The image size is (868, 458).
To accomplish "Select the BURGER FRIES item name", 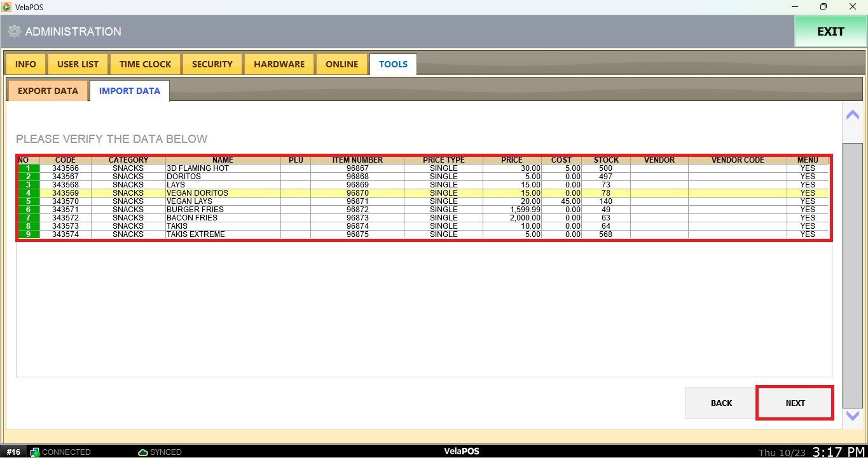I will 195,210.
